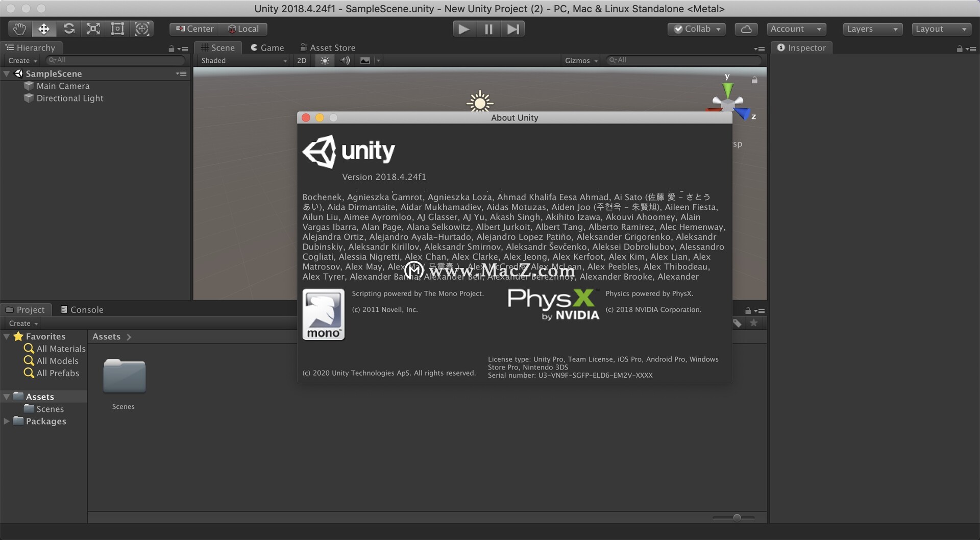
Task: Adjust the asset icon size slider
Action: (x=733, y=518)
